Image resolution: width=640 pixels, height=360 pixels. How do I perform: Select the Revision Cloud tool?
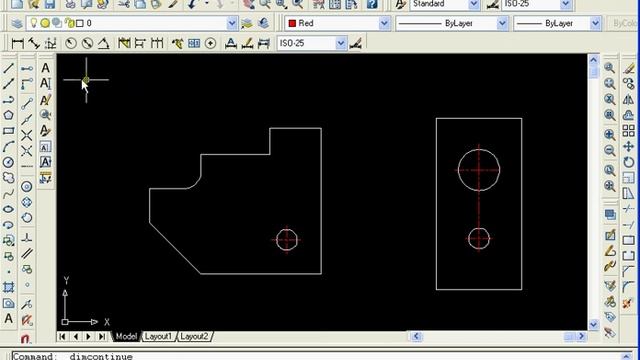[9, 178]
